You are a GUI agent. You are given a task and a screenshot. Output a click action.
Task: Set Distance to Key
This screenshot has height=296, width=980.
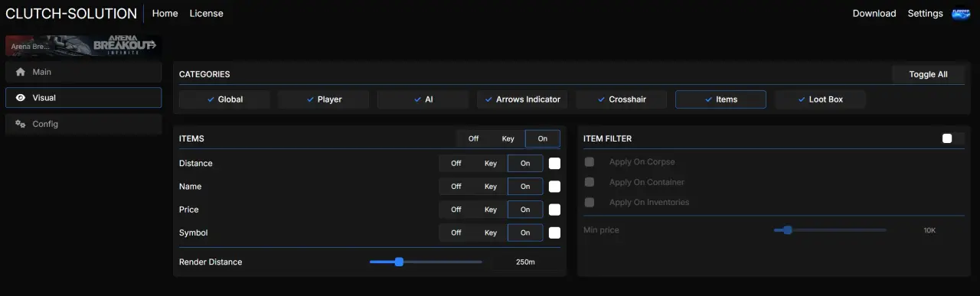pyautogui.click(x=491, y=164)
